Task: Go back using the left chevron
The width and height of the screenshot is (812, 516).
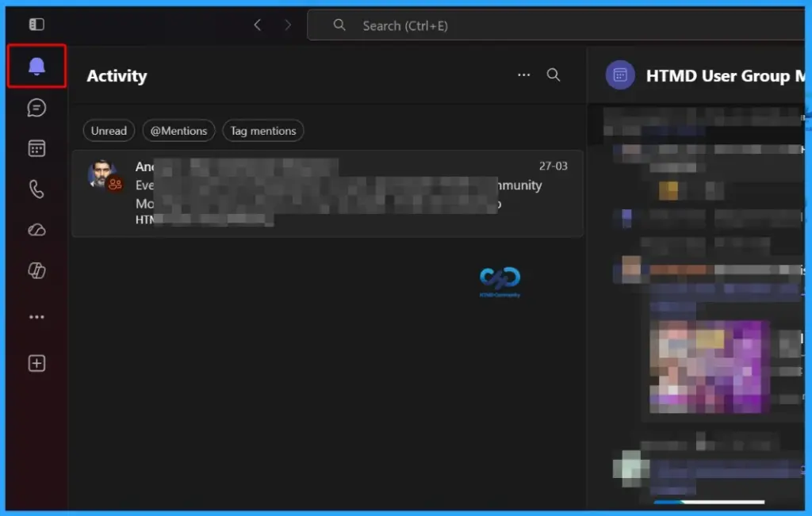Action: pyautogui.click(x=257, y=25)
